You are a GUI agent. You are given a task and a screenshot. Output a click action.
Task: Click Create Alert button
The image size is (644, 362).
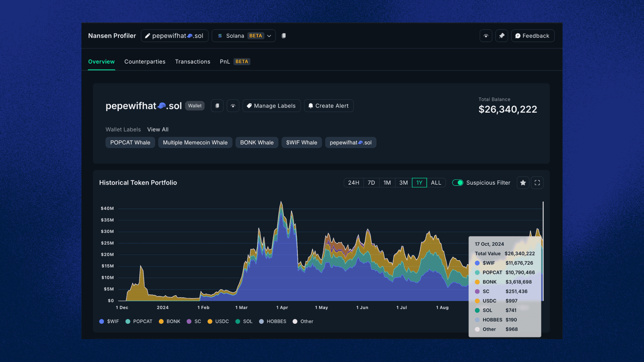pos(328,106)
